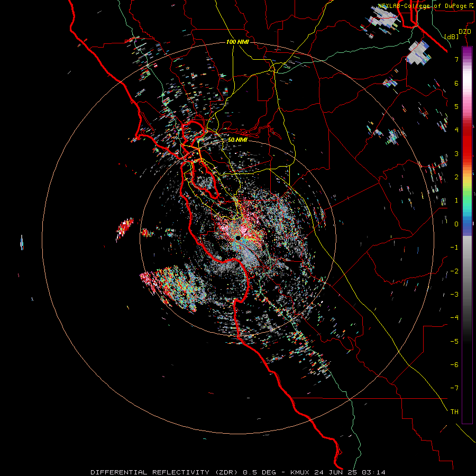Click the "NEXLAB-College of DuPage" credit text
Image resolution: width=476 pixels, height=476 pixels.
(x=422, y=6)
